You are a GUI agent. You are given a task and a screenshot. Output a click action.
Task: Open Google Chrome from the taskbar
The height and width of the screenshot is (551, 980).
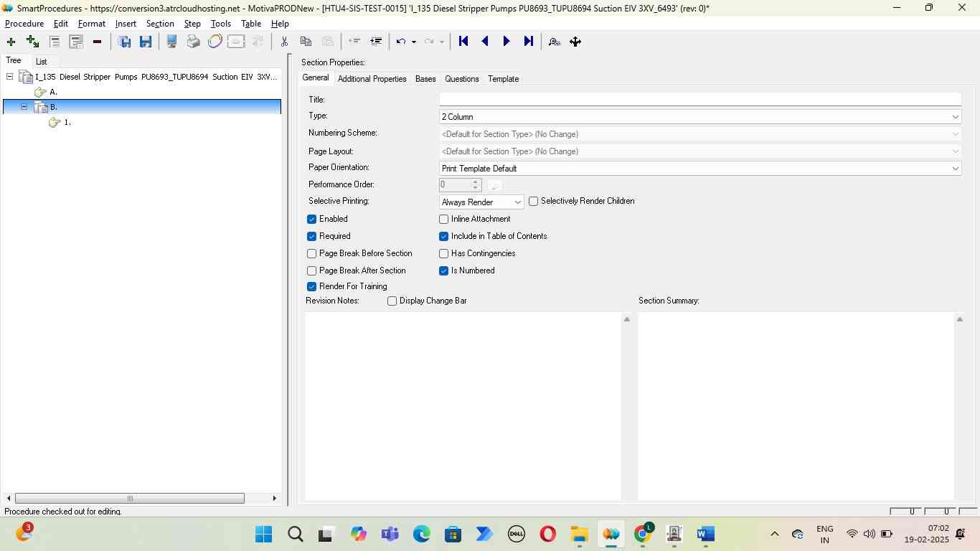pos(643,533)
